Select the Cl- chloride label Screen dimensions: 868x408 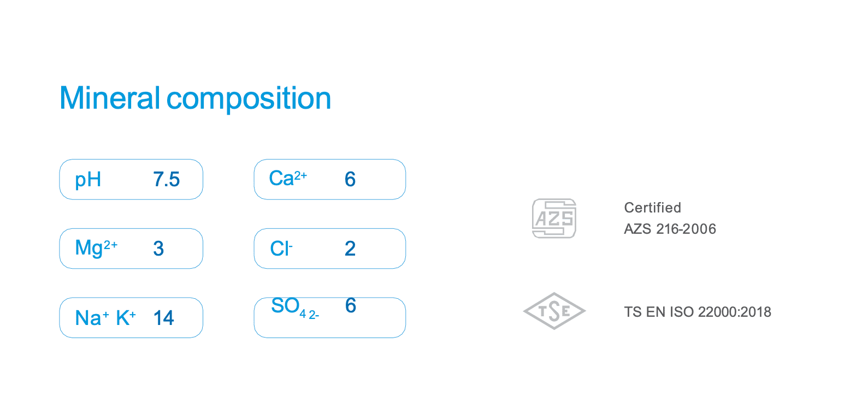(x=281, y=249)
